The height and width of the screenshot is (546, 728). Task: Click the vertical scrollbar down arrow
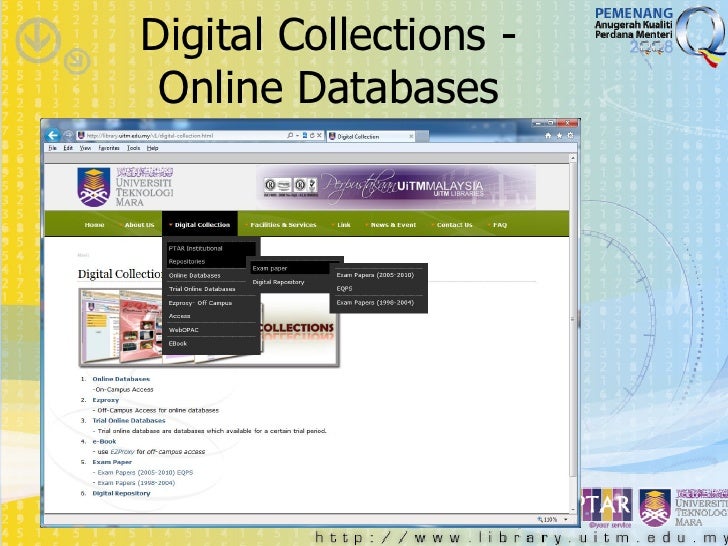[x=573, y=509]
